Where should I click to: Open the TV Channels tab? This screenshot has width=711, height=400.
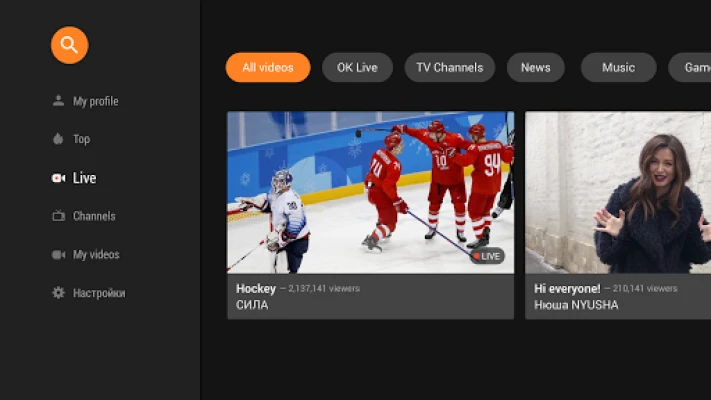click(x=449, y=68)
